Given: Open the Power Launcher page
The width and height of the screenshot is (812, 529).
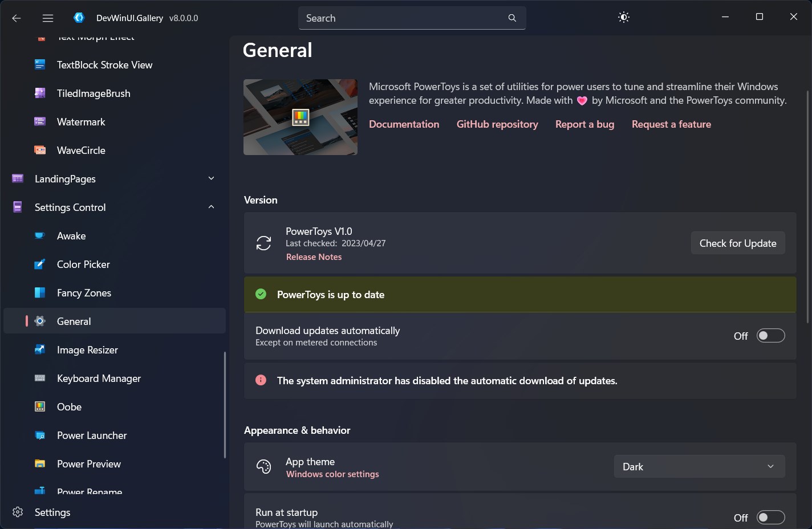Looking at the screenshot, I should (115, 436).
